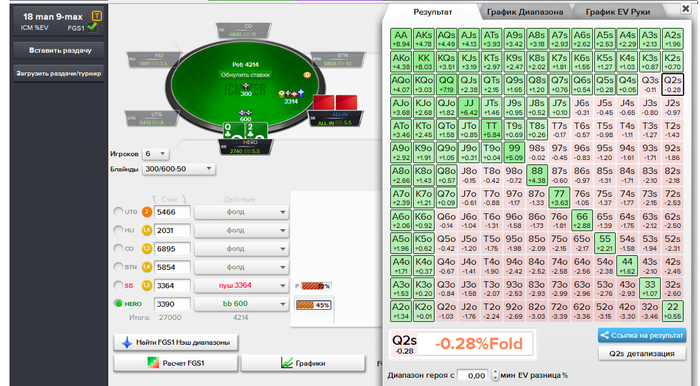The image size is (700, 386).
Task: Click the SB push range bar
Action: [316, 286]
